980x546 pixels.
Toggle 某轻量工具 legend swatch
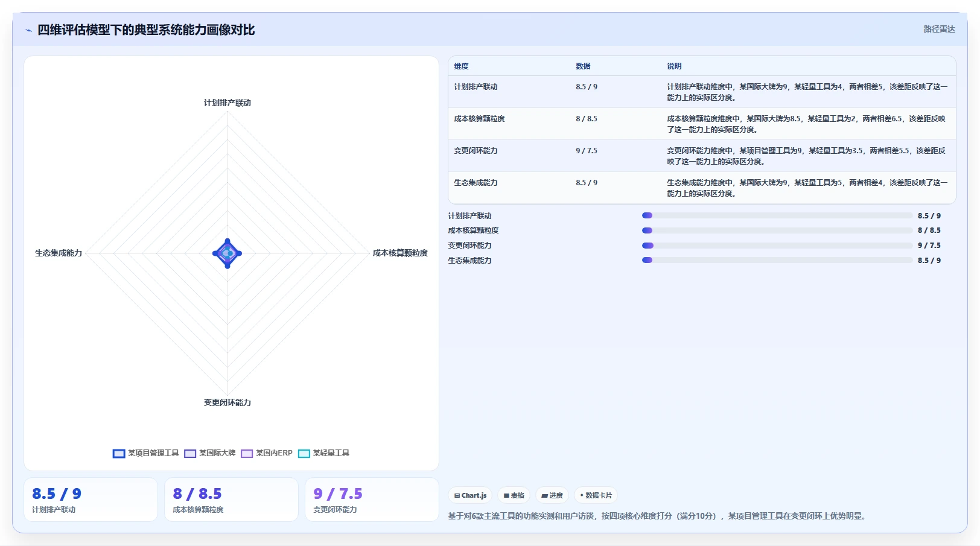(x=304, y=453)
